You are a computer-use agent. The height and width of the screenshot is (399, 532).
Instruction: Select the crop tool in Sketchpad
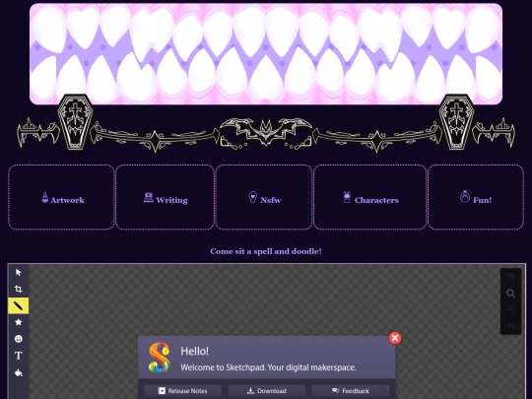[x=19, y=289]
